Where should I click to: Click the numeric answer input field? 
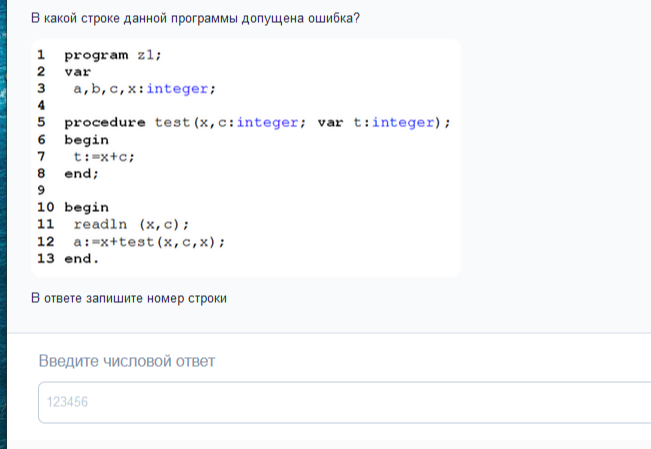[x=340, y=402]
